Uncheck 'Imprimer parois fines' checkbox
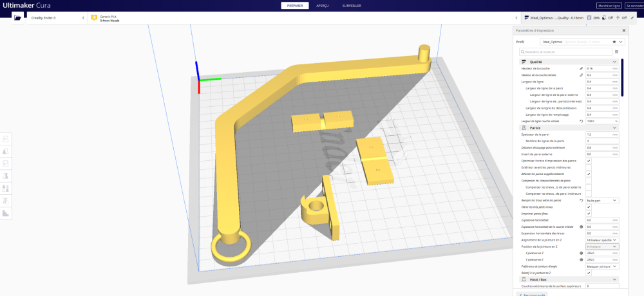This screenshot has height=296, width=644. coord(589,214)
